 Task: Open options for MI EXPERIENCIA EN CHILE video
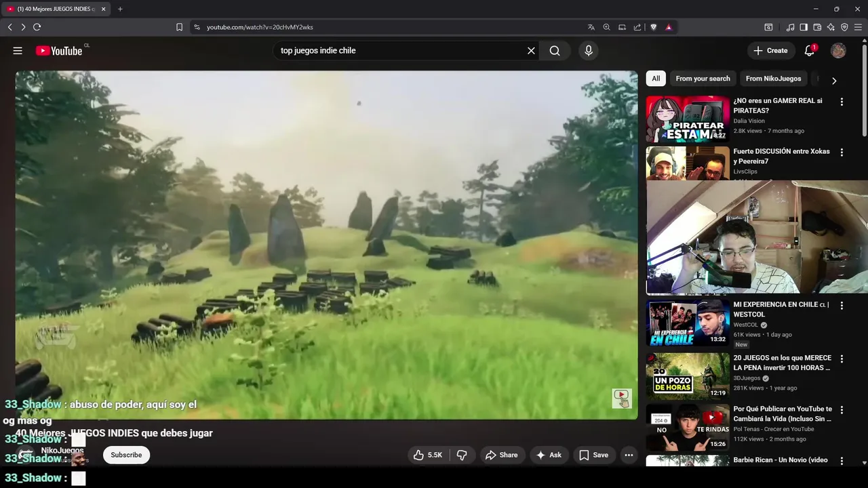coord(842,306)
